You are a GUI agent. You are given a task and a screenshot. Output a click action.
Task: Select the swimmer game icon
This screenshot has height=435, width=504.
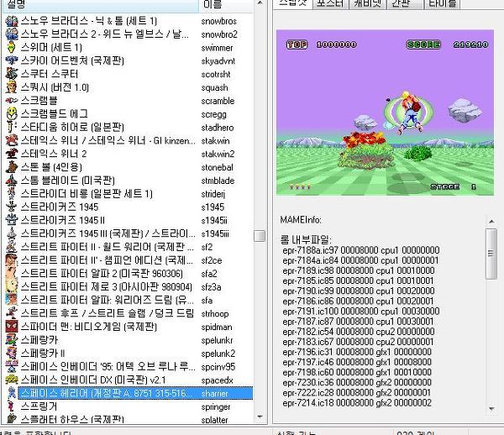tap(12, 48)
